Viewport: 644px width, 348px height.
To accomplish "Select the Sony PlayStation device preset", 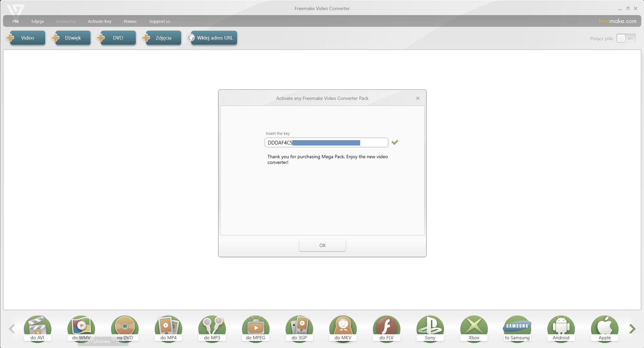I will (430, 329).
